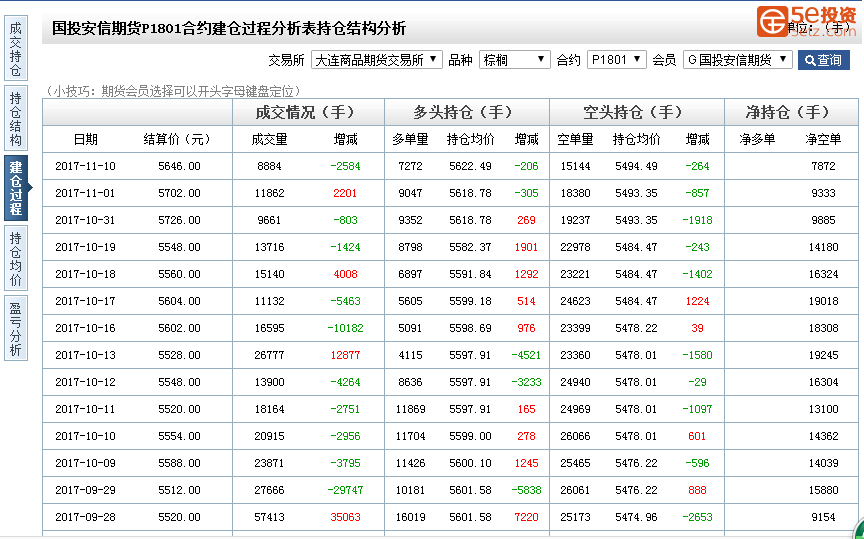Expand the 品种 dropdown showing 棕榈
Screen dimensions: 864x539
click(x=515, y=60)
